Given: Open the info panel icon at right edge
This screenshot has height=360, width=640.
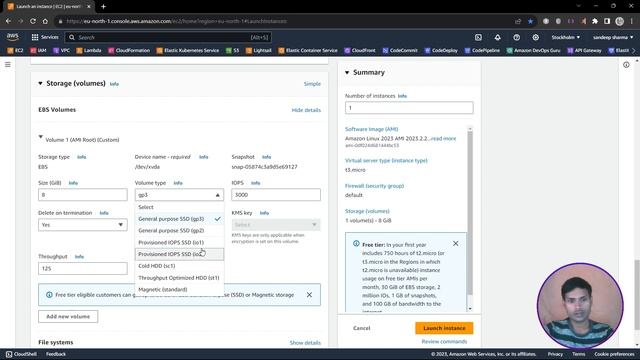Looking at the screenshot, I should pyautogui.click(x=626, y=64).
